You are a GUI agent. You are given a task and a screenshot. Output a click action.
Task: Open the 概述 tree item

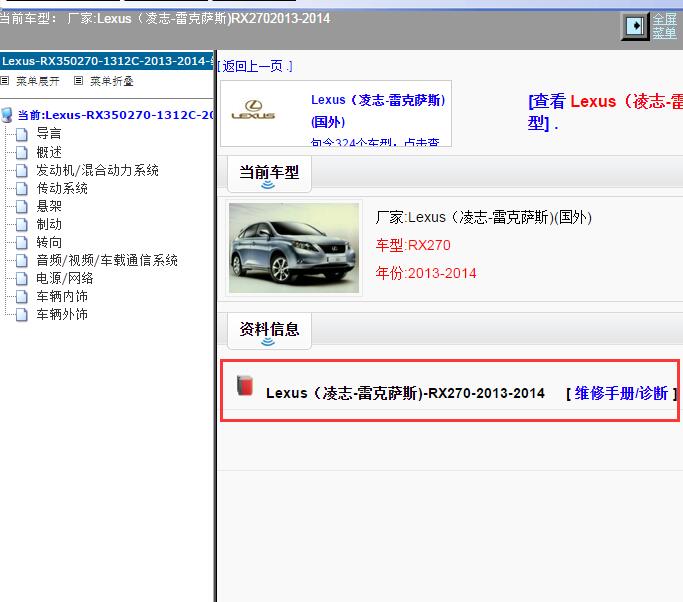coord(49,152)
